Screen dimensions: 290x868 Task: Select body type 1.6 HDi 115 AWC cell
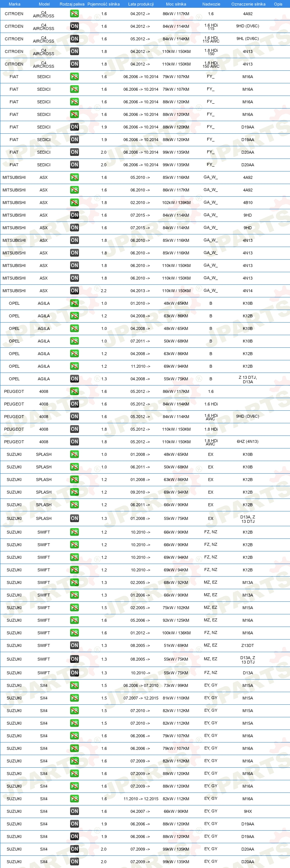point(211,39)
